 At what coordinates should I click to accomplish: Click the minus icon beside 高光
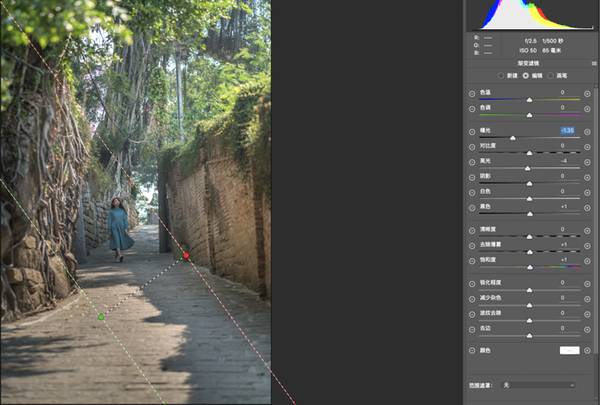(472, 161)
